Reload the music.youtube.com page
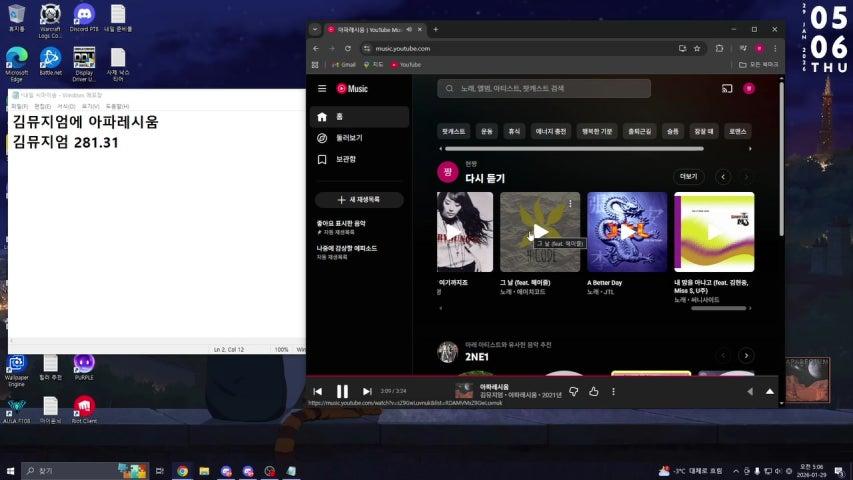The width and height of the screenshot is (853, 480). 348,48
